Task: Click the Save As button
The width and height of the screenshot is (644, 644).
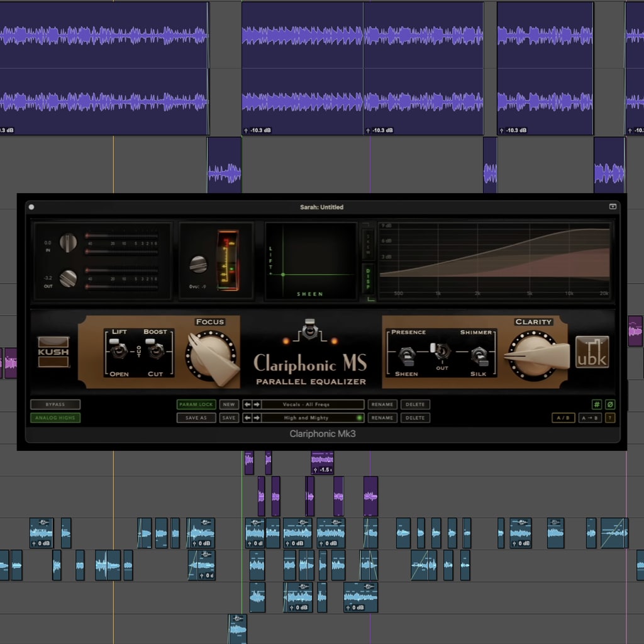Action: click(196, 418)
